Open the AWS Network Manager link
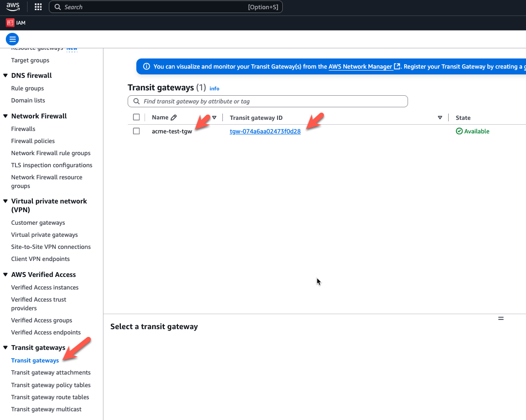The image size is (526, 420). (360, 67)
